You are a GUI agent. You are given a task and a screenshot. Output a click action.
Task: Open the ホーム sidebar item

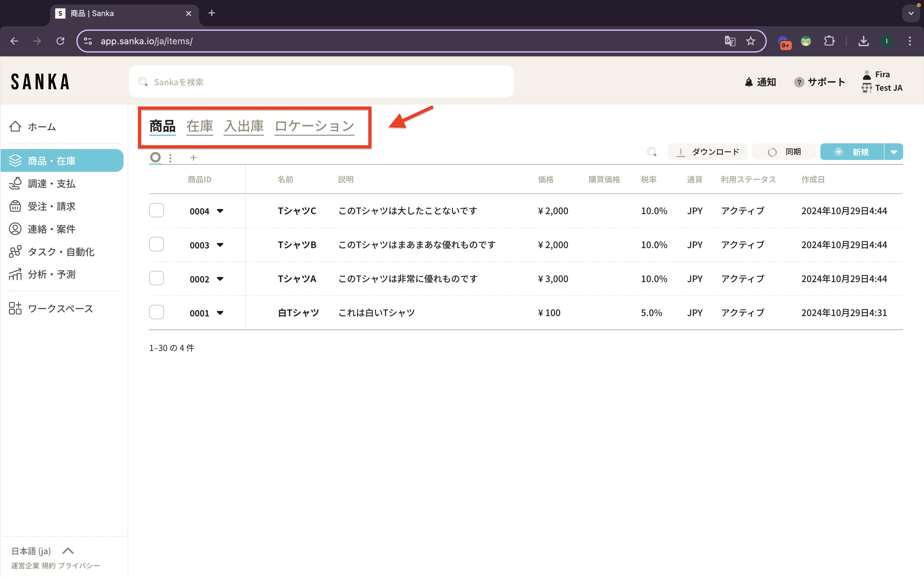[x=42, y=127]
